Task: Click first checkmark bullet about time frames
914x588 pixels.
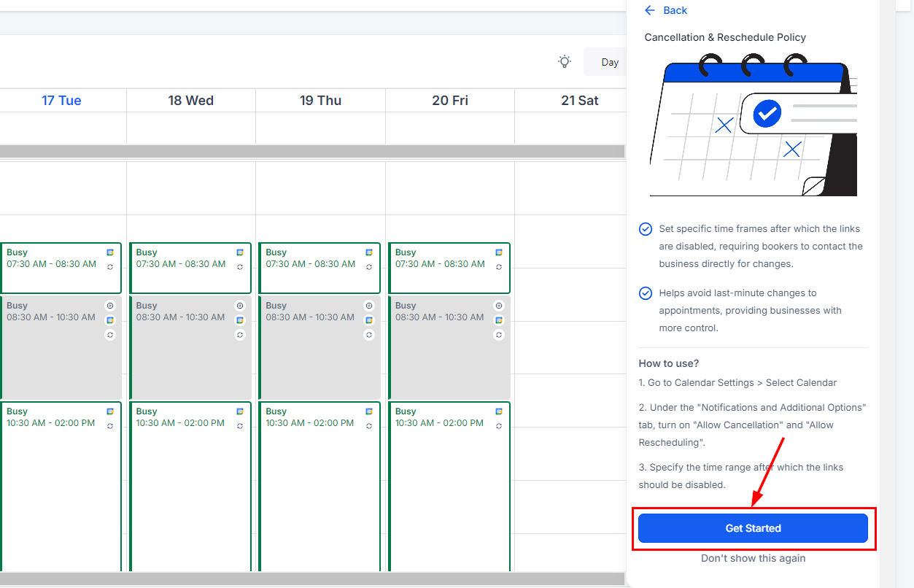Action: 646,229
